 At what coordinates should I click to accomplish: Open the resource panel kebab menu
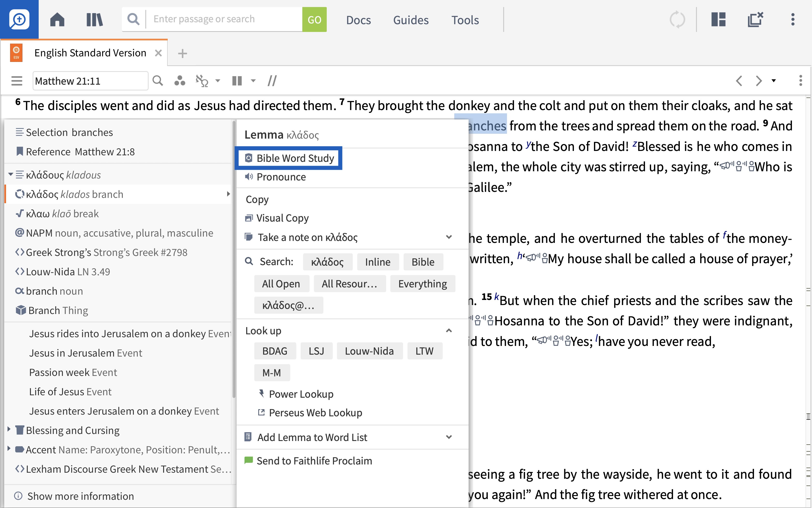click(x=801, y=81)
